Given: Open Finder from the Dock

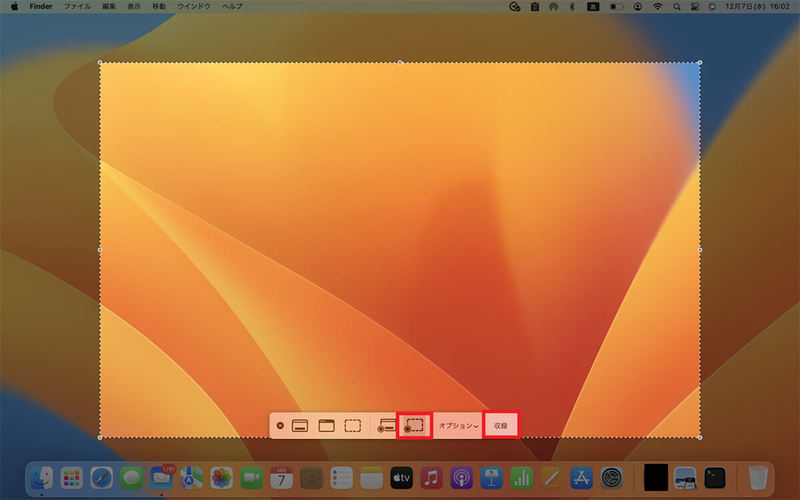Looking at the screenshot, I should (41, 478).
